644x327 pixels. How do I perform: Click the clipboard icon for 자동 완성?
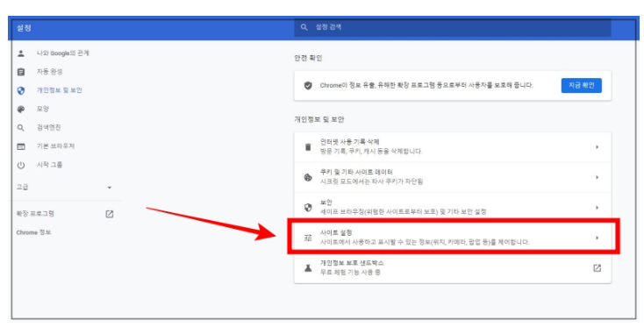pos(21,72)
